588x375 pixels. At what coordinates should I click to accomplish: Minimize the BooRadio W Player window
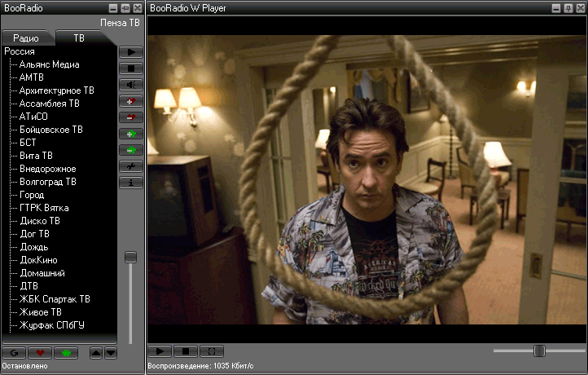[x=556, y=8]
